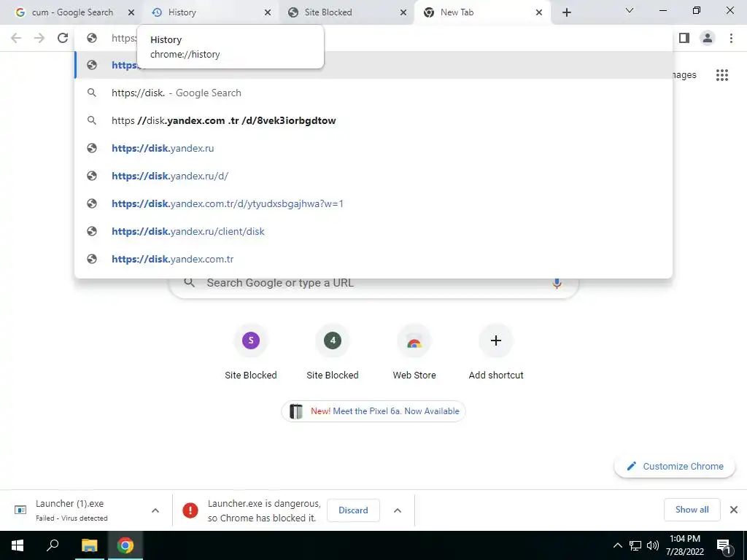
Task: Open Chrome's three-dot menu
Action: click(x=731, y=38)
